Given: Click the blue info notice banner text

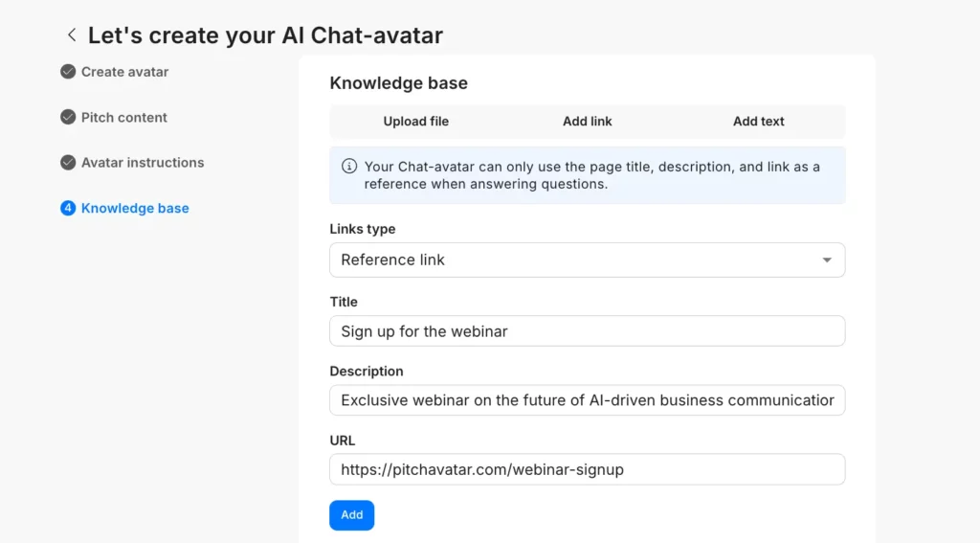Looking at the screenshot, I should click(x=591, y=175).
